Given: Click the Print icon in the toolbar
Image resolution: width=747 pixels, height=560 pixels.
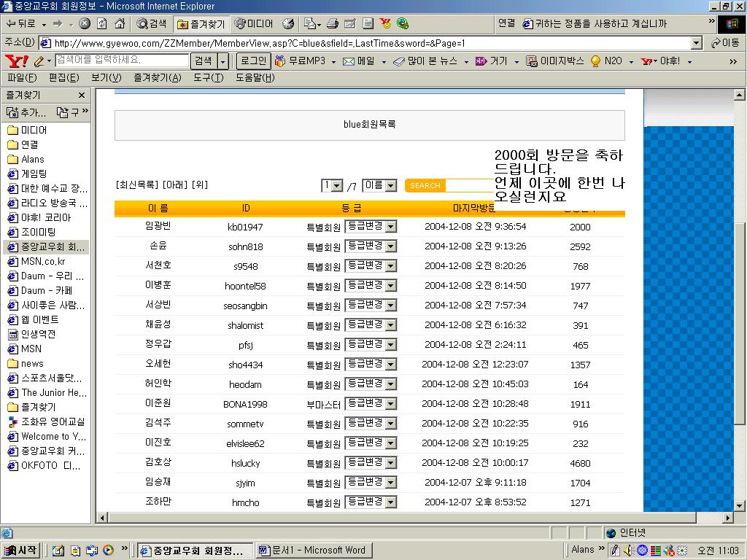Looking at the screenshot, I should [x=333, y=23].
